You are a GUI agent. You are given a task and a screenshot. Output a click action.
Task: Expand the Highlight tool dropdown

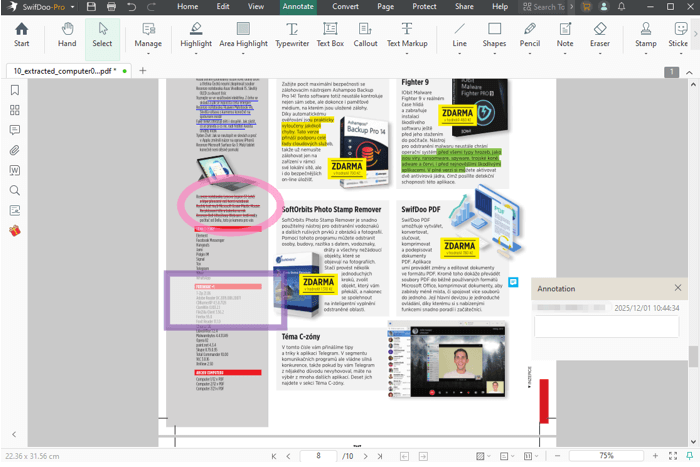point(196,54)
